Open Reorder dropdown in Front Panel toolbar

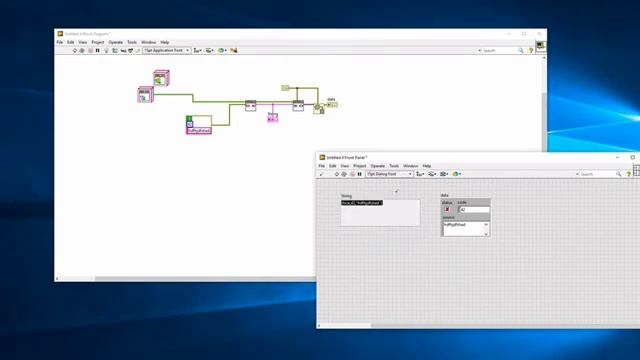click(x=457, y=174)
